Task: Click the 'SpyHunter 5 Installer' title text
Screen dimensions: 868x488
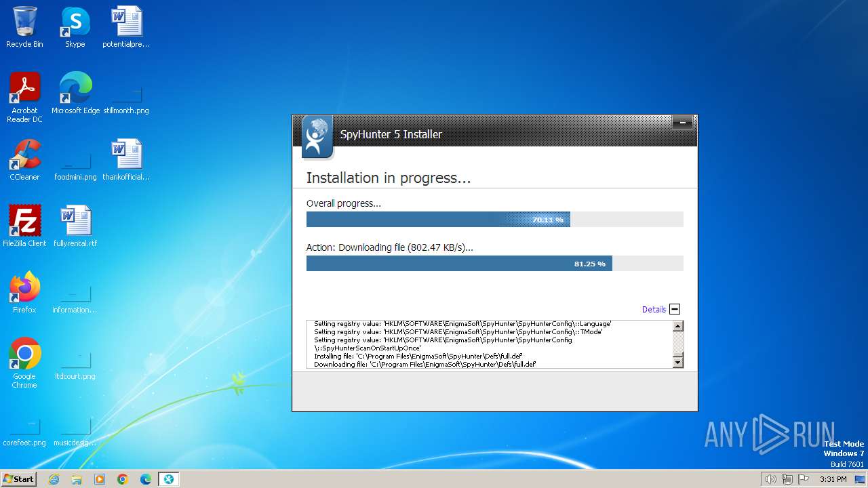Action: point(391,134)
